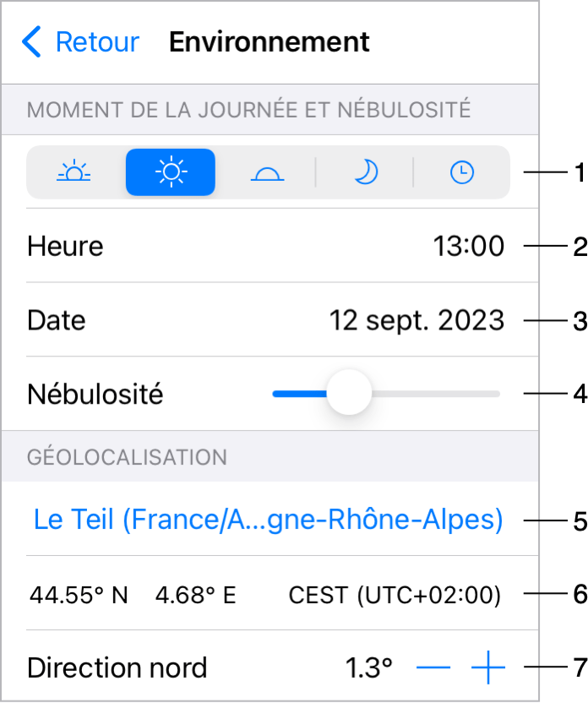This screenshot has height=703, width=588.
Task: Select the midday sun icon
Action: (x=171, y=172)
